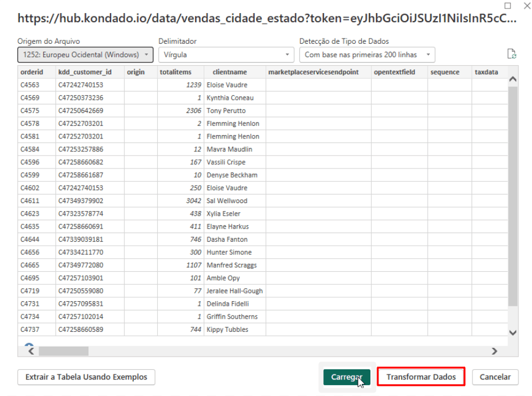Viewport: 532px width, 396px height.
Task: Select the Tony Perutto cell
Action: point(226,111)
